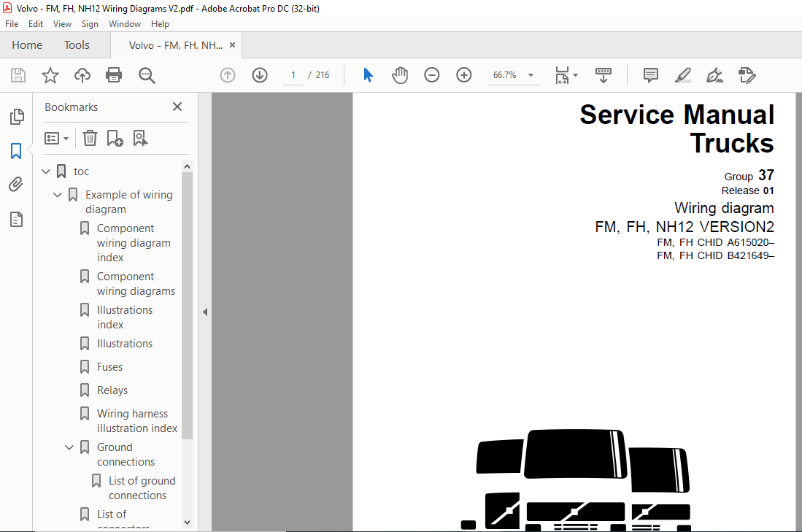Open the add comment sticky note tool
This screenshot has width=802, height=532.
click(650, 75)
